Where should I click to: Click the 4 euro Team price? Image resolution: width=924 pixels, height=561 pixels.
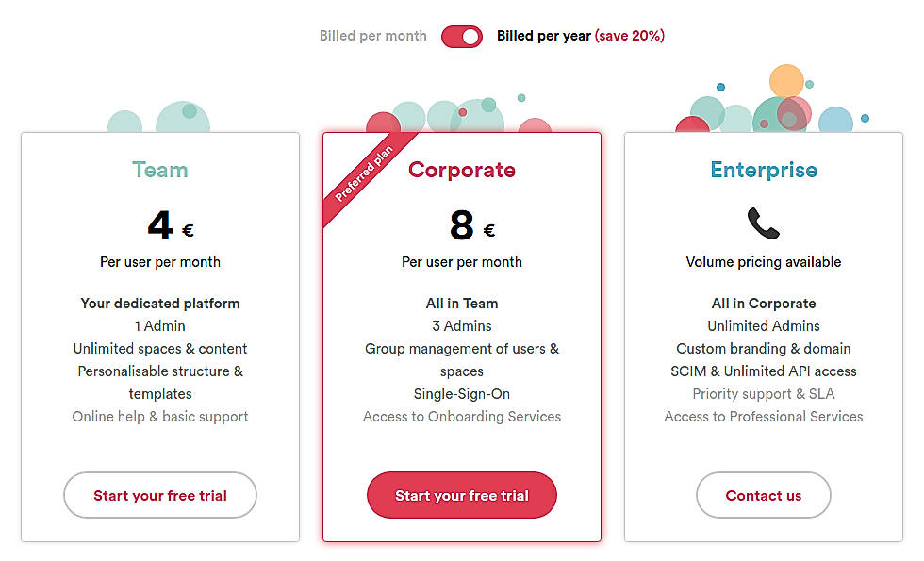[x=159, y=224]
